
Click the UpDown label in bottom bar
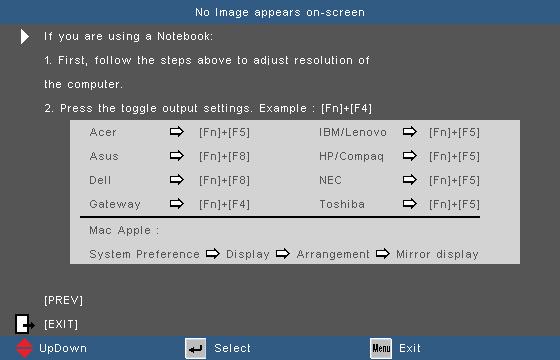tap(63, 348)
